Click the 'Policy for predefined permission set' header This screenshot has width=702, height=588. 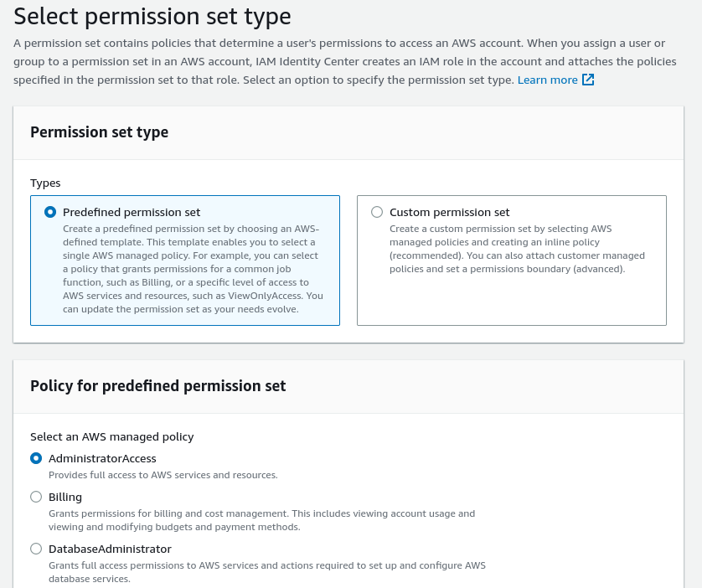[x=157, y=386]
